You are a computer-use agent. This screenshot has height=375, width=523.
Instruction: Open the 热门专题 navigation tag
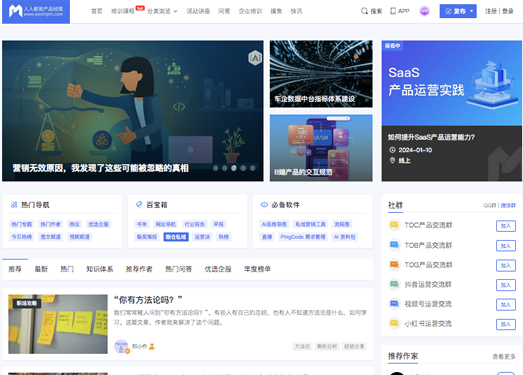point(22,224)
